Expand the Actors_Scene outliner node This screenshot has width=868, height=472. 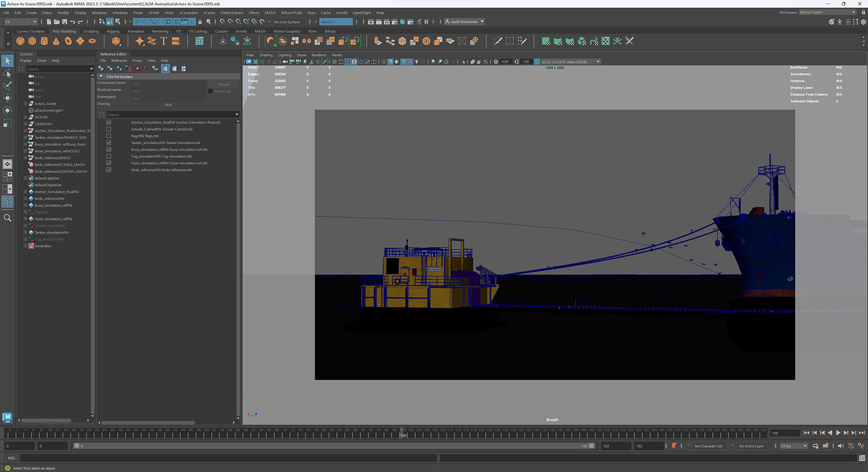[x=25, y=104]
